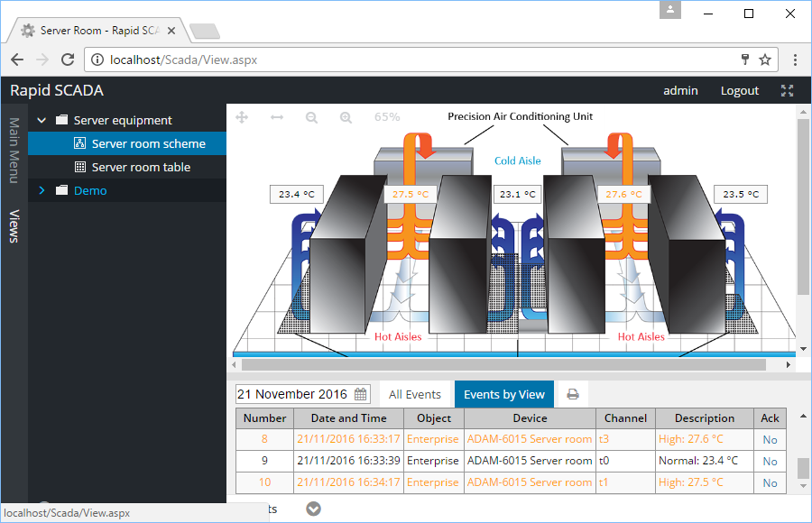This screenshot has width=812, height=523.
Task: Zoom in on the server room scheme
Action: tap(346, 117)
